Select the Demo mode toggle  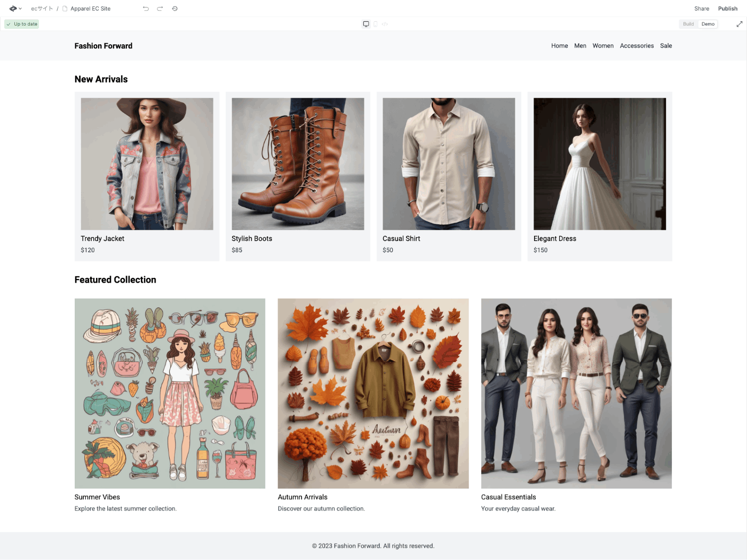708,24
